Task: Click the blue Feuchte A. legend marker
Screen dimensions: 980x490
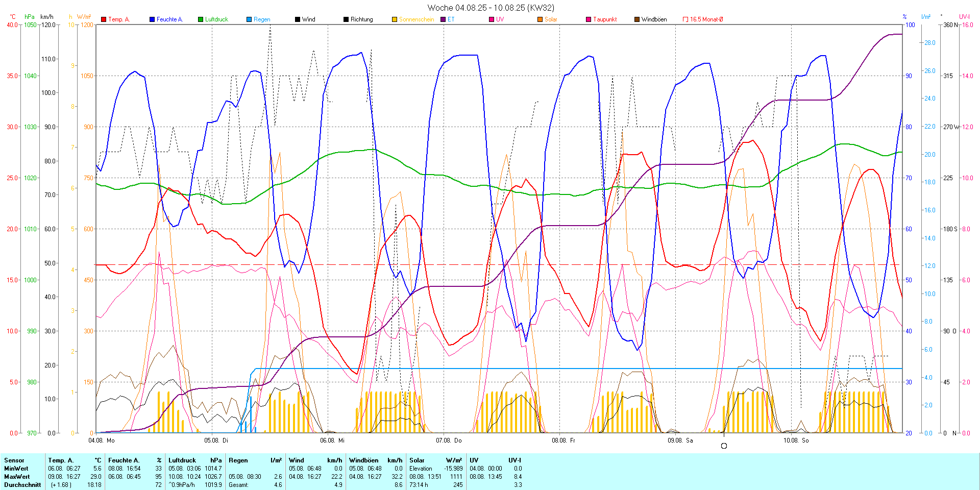Action: point(152,19)
